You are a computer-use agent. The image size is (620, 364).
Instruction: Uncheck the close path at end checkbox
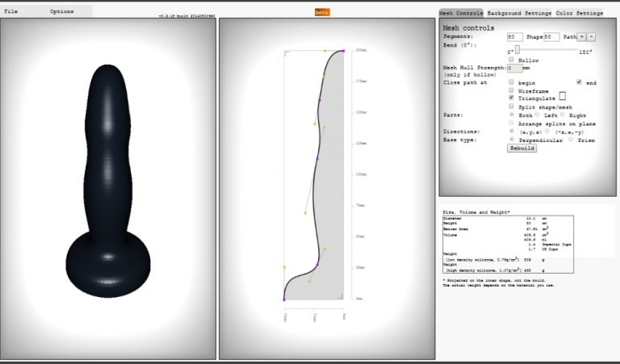tap(579, 82)
